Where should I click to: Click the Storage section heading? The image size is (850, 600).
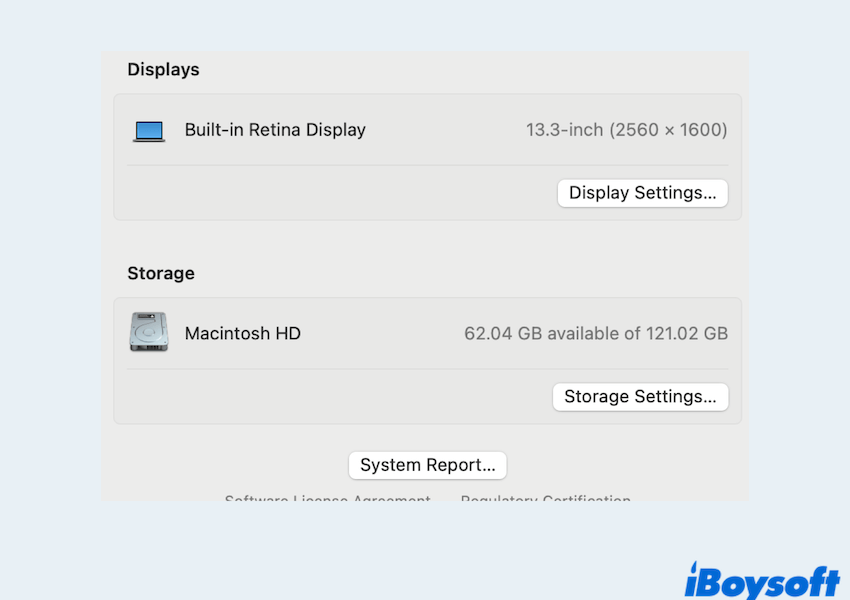point(160,273)
